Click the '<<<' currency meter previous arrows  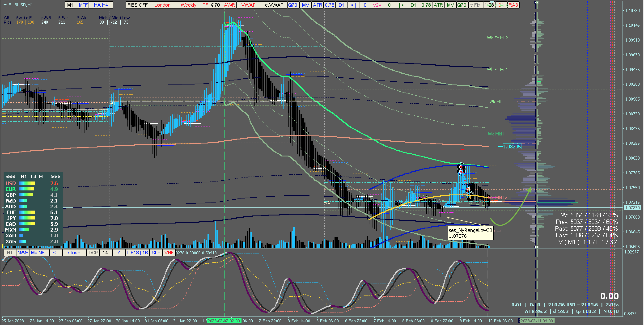(x=11, y=177)
